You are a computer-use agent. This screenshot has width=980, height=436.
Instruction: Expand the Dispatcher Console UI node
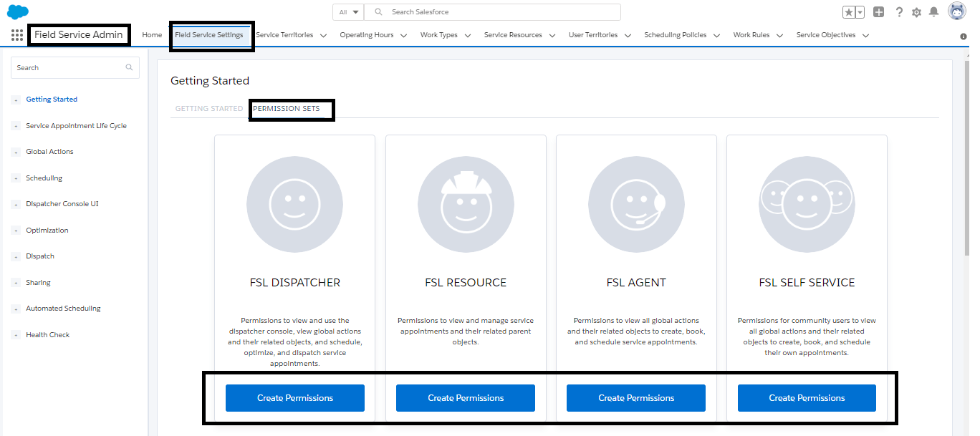(x=16, y=205)
